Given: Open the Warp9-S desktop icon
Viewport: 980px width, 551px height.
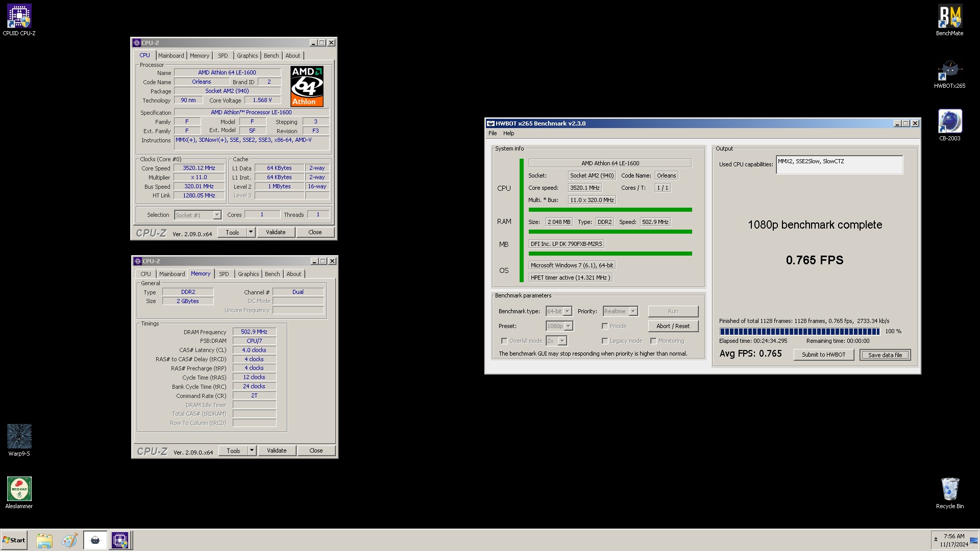Looking at the screenshot, I should [x=19, y=440].
